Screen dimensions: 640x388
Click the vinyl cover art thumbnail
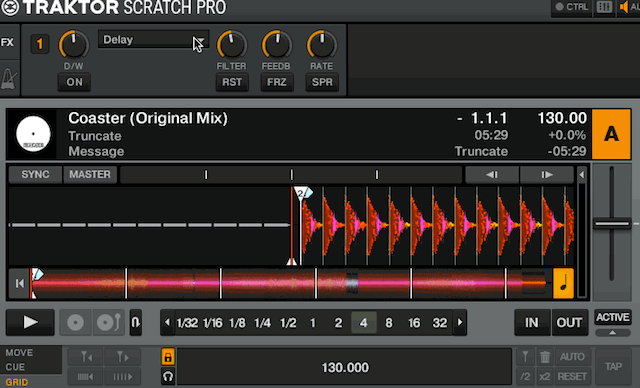coord(33,134)
